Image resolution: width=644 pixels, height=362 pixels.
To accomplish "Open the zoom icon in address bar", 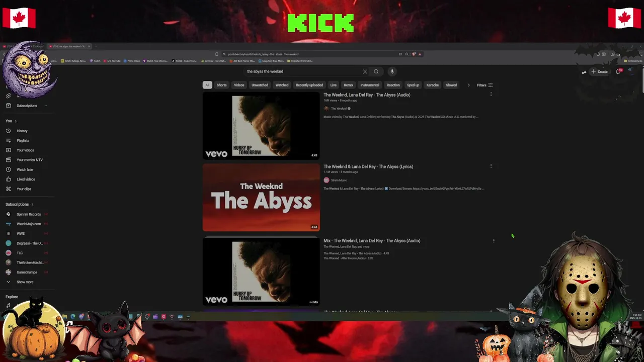I will pyautogui.click(x=407, y=54).
